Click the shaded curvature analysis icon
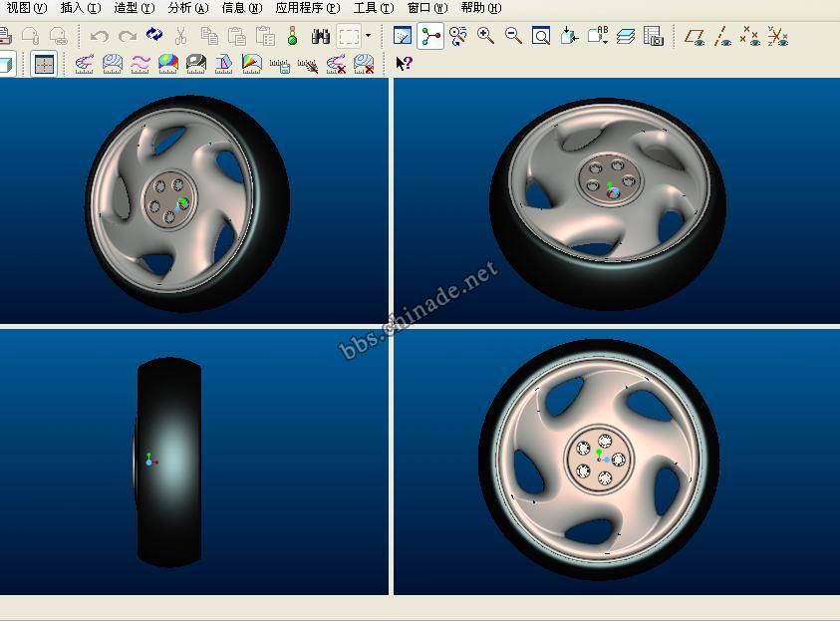Viewport: 840px width, 622px height. click(x=168, y=64)
